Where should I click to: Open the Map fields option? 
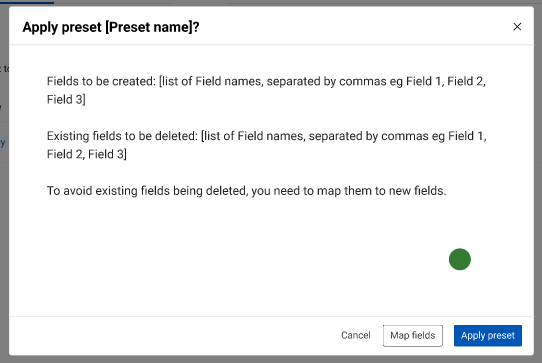(x=413, y=335)
